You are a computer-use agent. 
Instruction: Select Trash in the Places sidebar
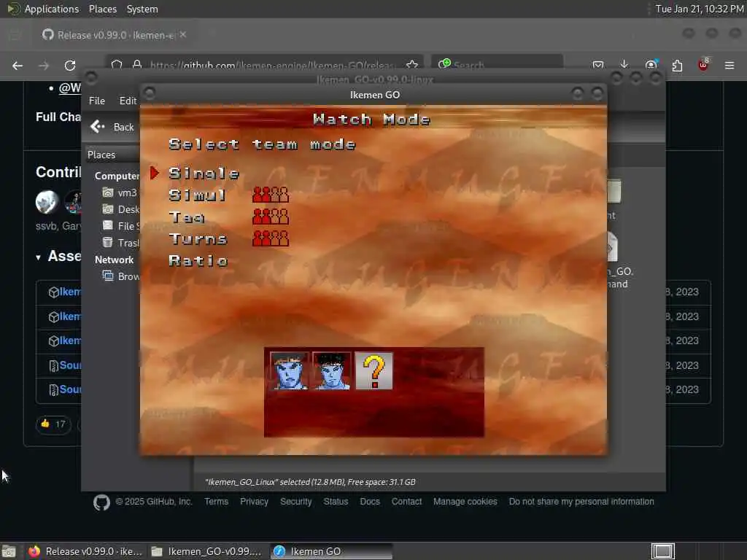(121, 242)
